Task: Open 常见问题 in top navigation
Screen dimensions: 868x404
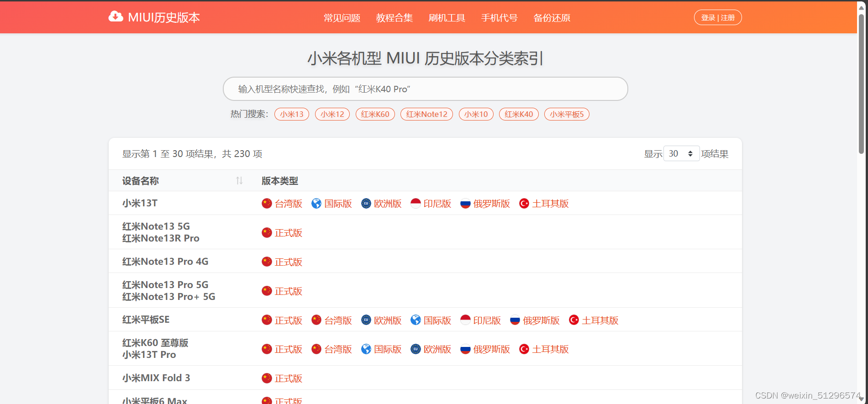Action: coord(342,18)
